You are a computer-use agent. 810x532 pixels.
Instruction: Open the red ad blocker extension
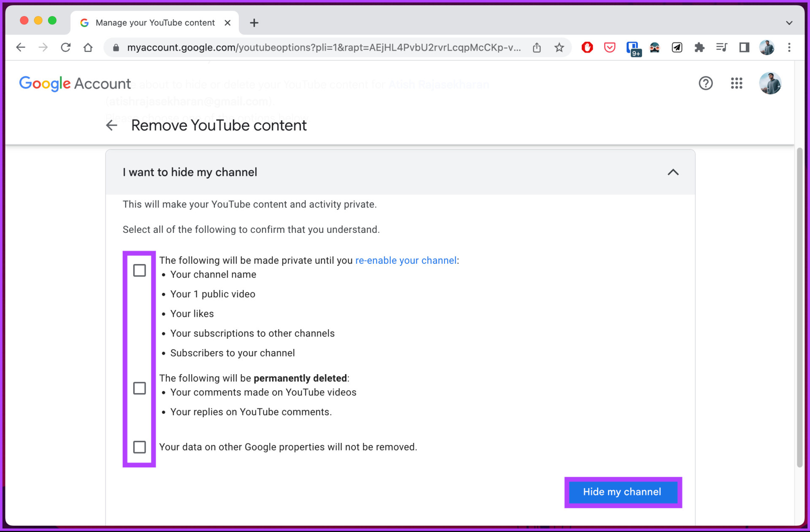(587, 47)
